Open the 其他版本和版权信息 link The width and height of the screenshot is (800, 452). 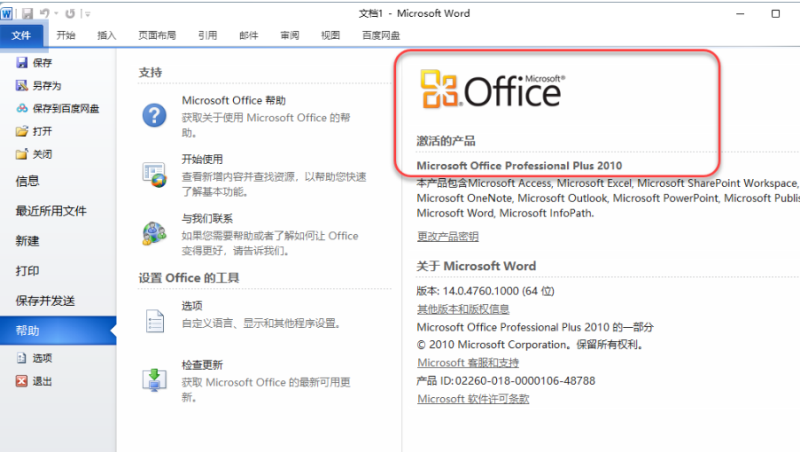(x=463, y=309)
